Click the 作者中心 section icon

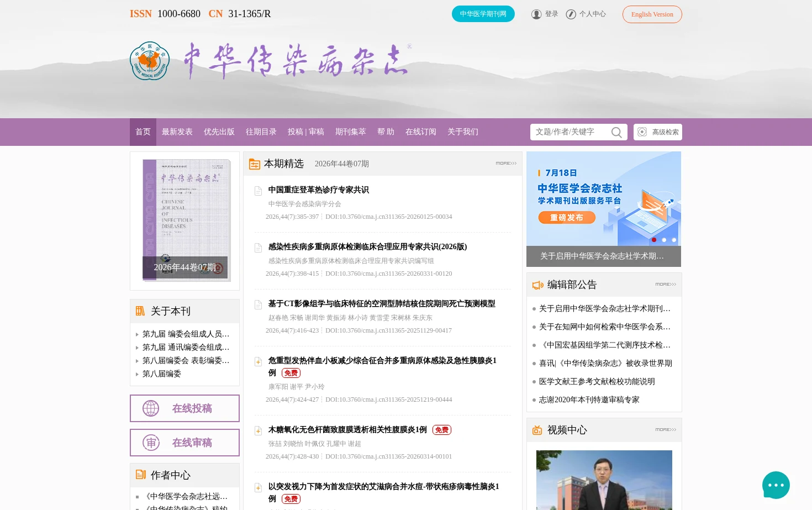click(x=141, y=475)
